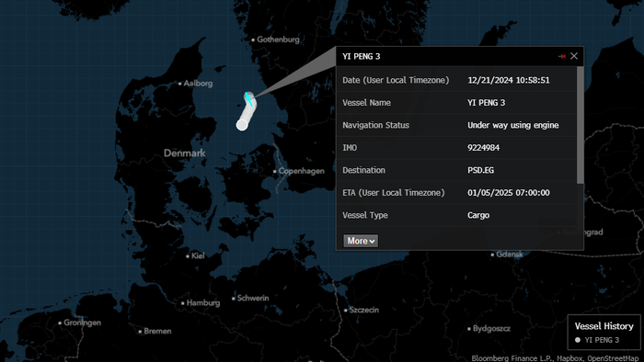
Task: Click the white legend dot icon
Action: pyautogui.click(x=578, y=340)
